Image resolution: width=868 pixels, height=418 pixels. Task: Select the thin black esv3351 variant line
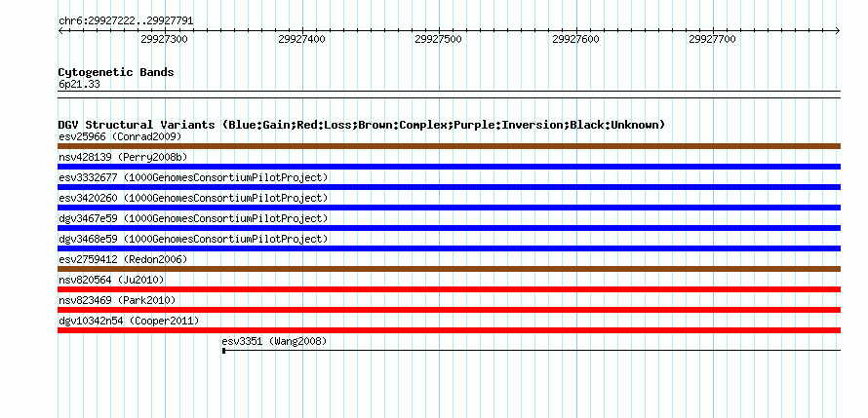click(x=532, y=350)
